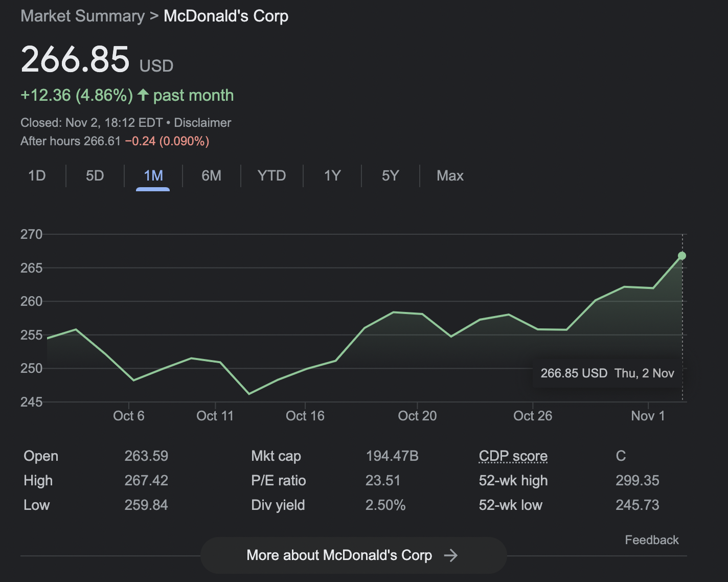
Task: Click the McDonald's Corp title text
Action: (226, 16)
